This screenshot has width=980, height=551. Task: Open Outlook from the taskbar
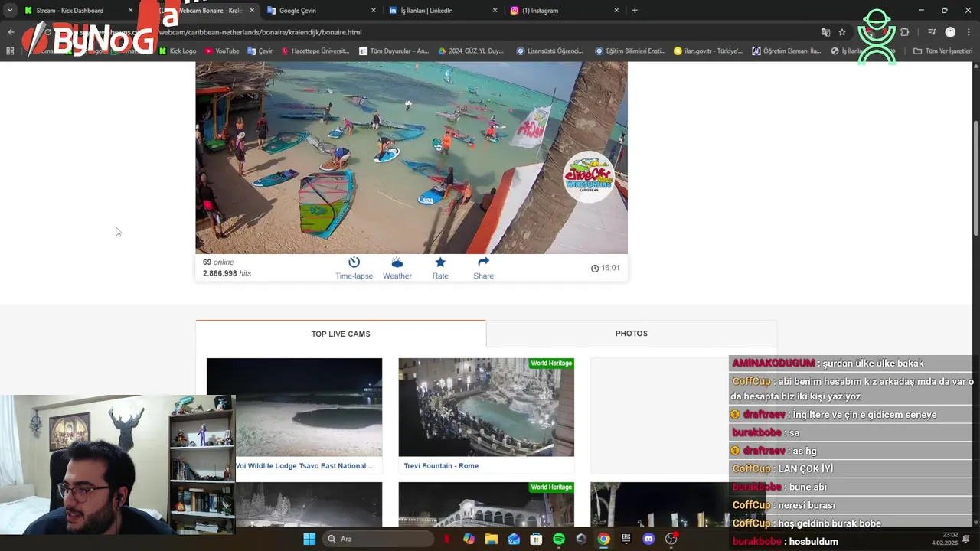pyautogui.click(x=514, y=539)
